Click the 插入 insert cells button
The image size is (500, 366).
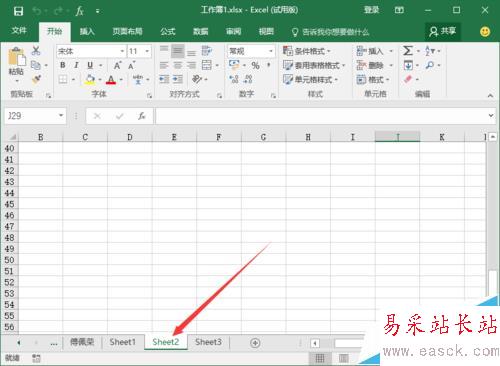tap(370, 51)
